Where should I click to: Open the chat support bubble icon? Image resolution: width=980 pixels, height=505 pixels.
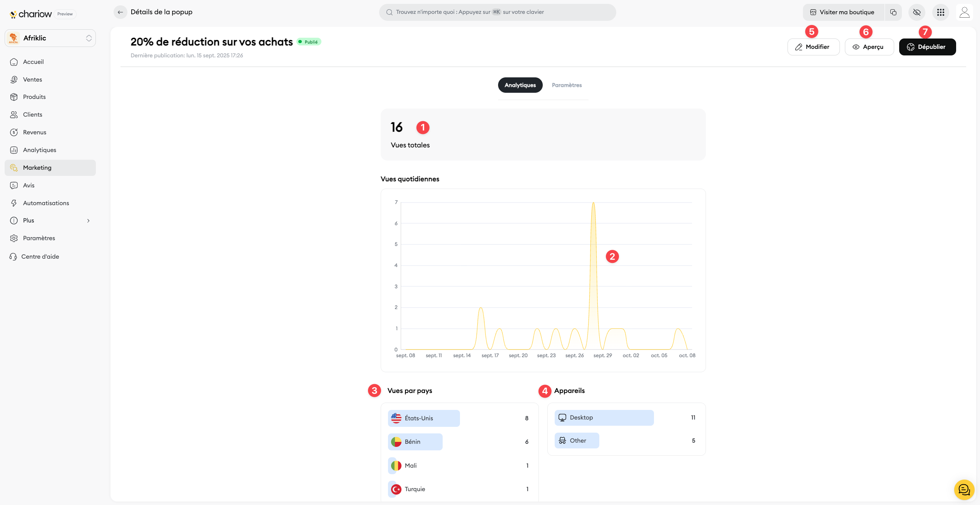(964, 489)
